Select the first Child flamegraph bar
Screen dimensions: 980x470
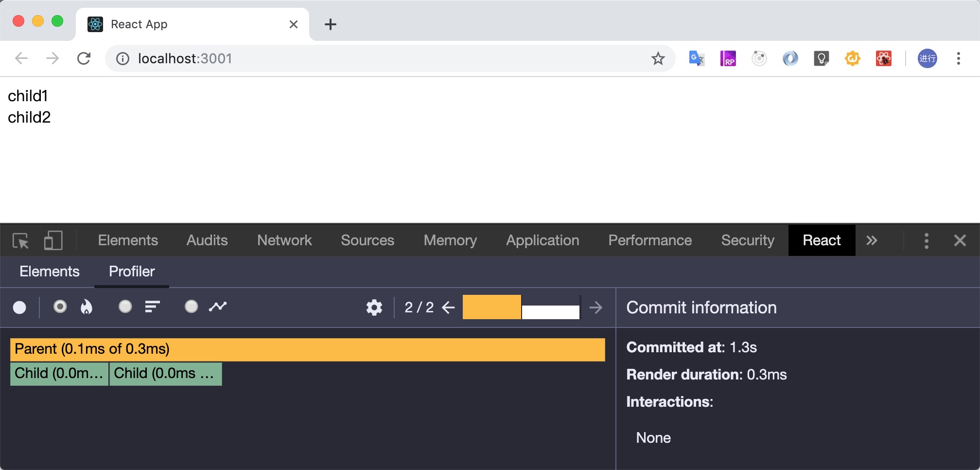[59, 374]
